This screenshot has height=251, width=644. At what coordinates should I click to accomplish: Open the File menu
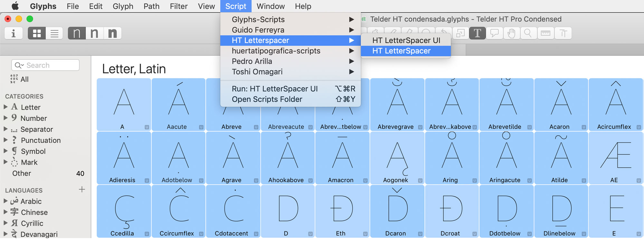click(73, 6)
